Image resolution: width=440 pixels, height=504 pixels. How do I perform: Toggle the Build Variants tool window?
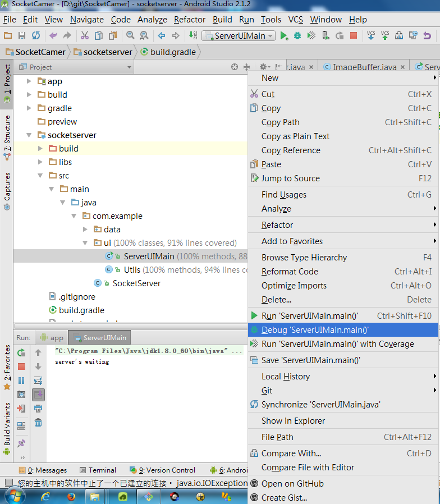[x=7, y=428]
